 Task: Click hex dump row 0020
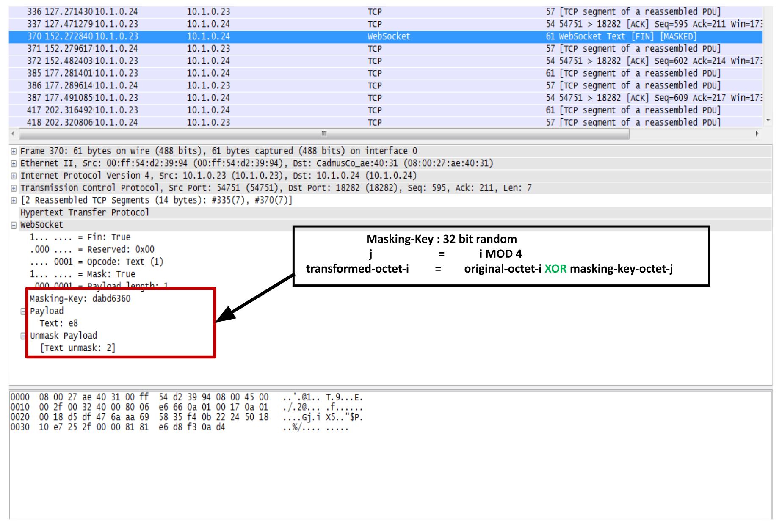(187, 417)
